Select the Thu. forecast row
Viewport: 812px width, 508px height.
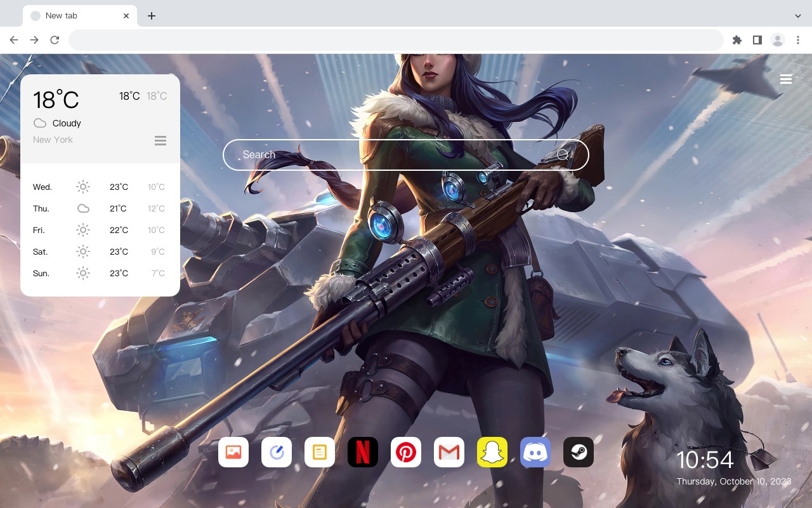pos(100,208)
